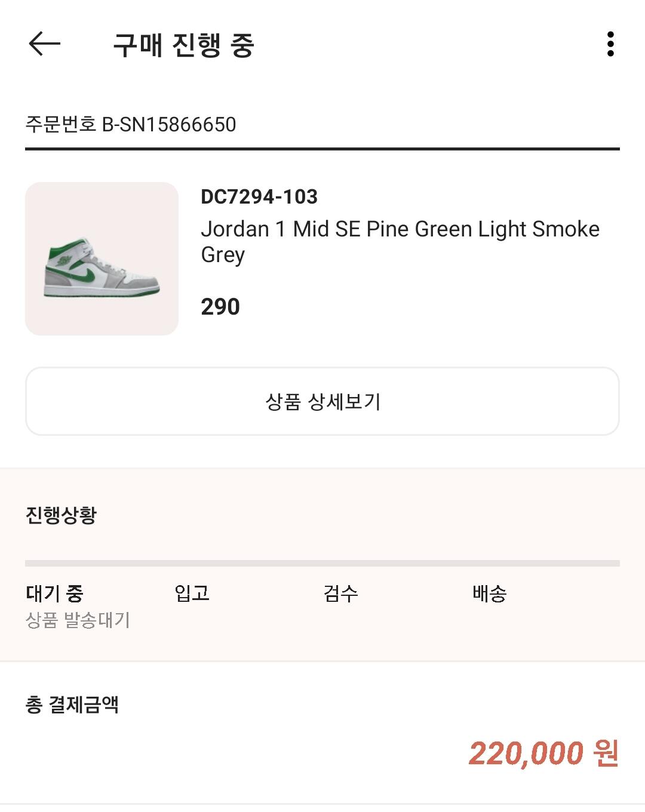Tap the product name Jordan 1 Mid SE
645x812 pixels.
(400, 241)
